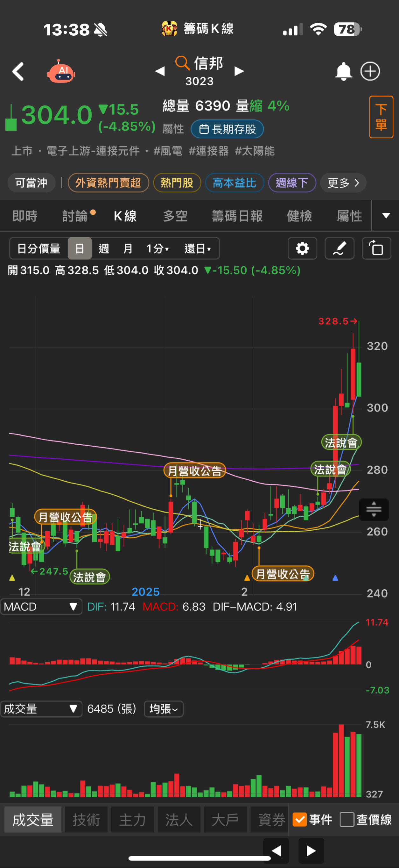The width and height of the screenshot is (399, 868).
Task: Rotate chart to landscape icon
Action: point(376,248)
